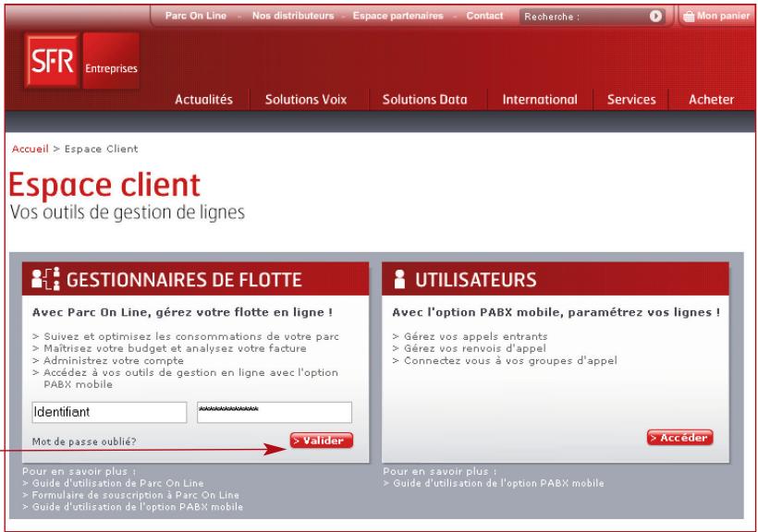
Task: Click 'Avec l'option PABX mobile' bold heading
Action: tap(556, 312)
